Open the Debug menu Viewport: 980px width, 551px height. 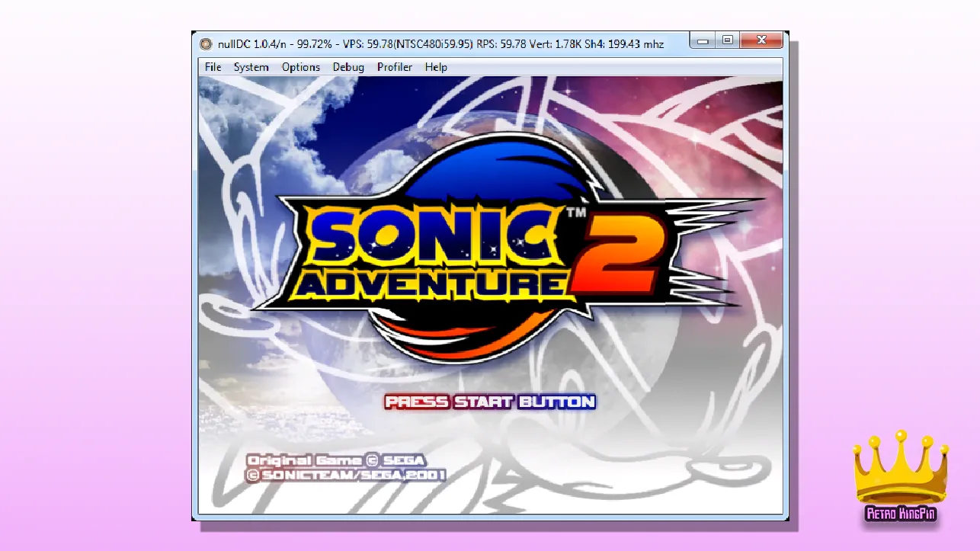pyautogui.click(x=348, y=67)
